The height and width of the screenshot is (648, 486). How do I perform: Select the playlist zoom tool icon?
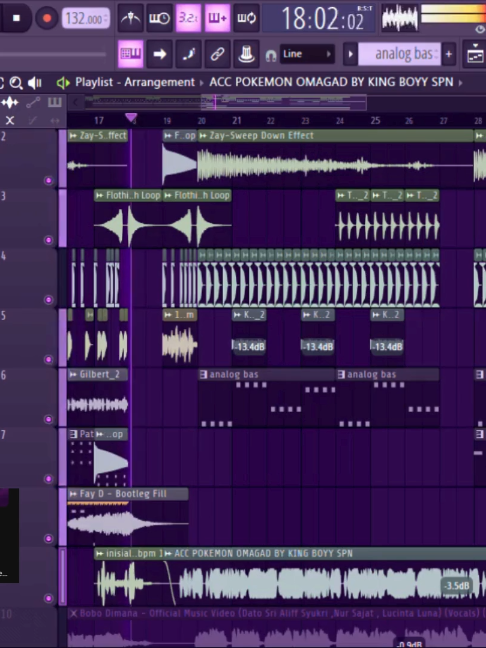(16, 83)
